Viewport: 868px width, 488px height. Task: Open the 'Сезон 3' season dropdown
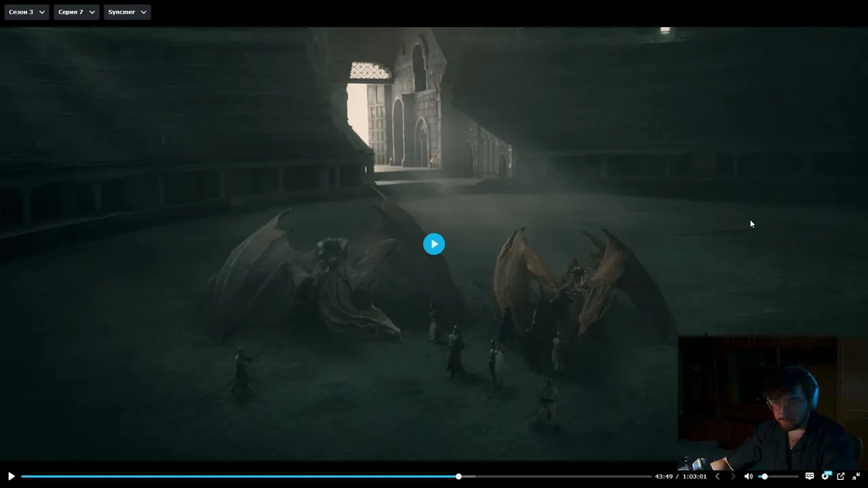(27, 12)
